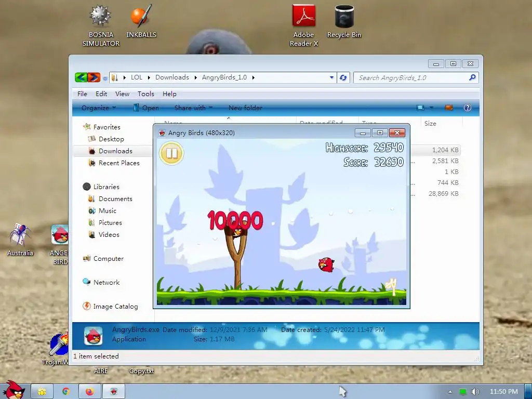Image resolution: width=532 pixels, height=399 pixels.
Task: Open Explorer help question mark
Action: click(x=467, y=108)
